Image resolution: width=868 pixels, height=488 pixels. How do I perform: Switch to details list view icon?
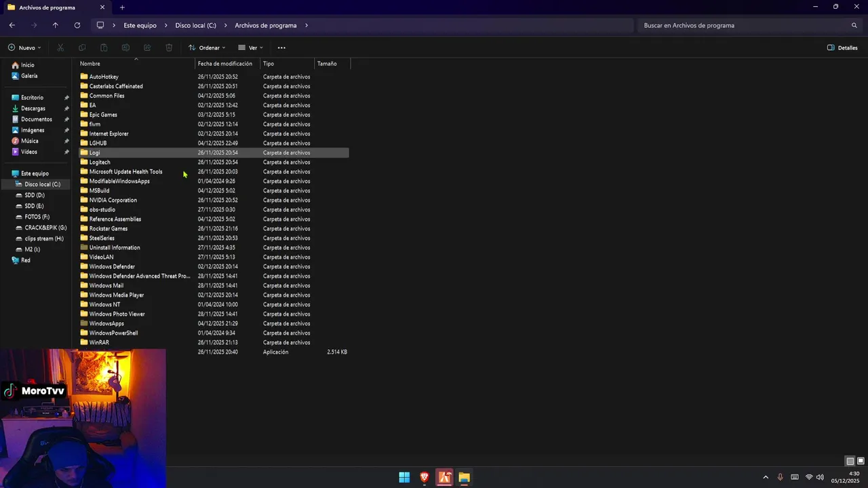[850, 461]
